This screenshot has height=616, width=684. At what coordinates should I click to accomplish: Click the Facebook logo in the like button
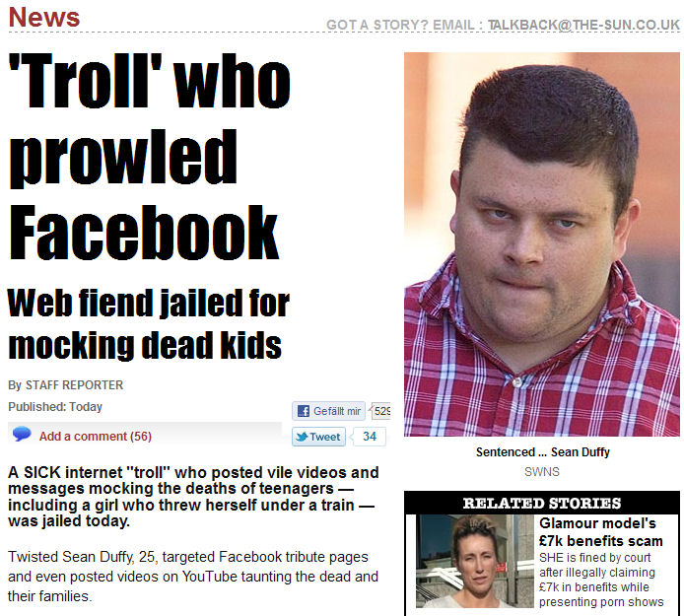pos(304,411)
